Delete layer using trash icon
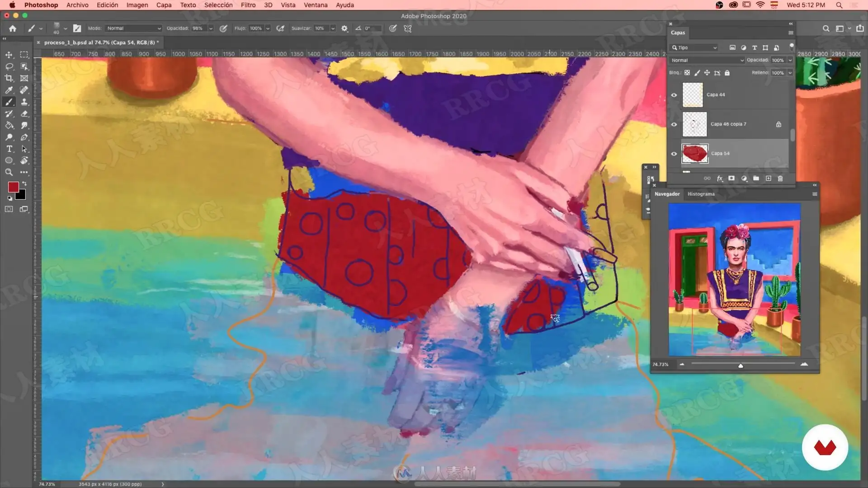The width and height of the screenshot is (868, 488). pos(780,178)
